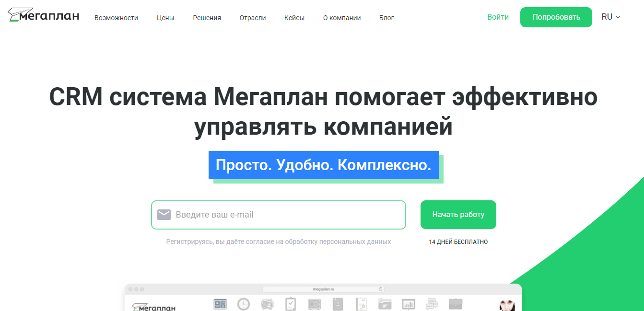Click the green Попробовать button

[x=556, y=17]
